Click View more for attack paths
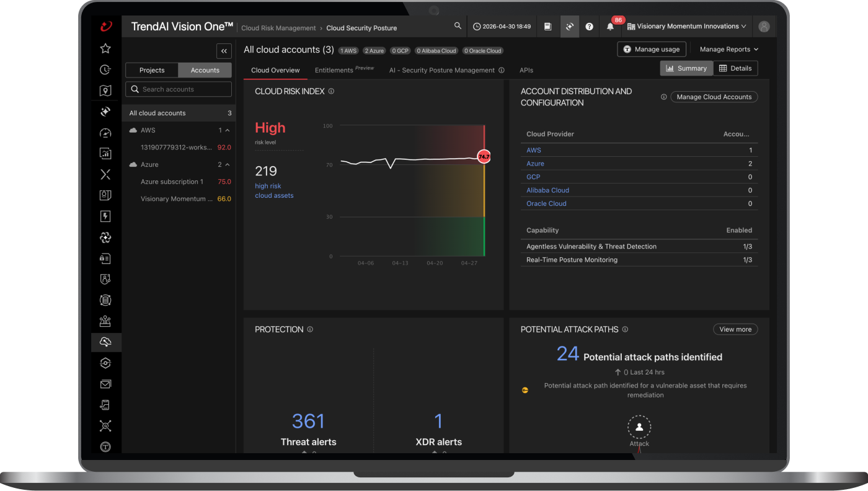The height and width of the screenshot is (491, 868). point(735,329)
